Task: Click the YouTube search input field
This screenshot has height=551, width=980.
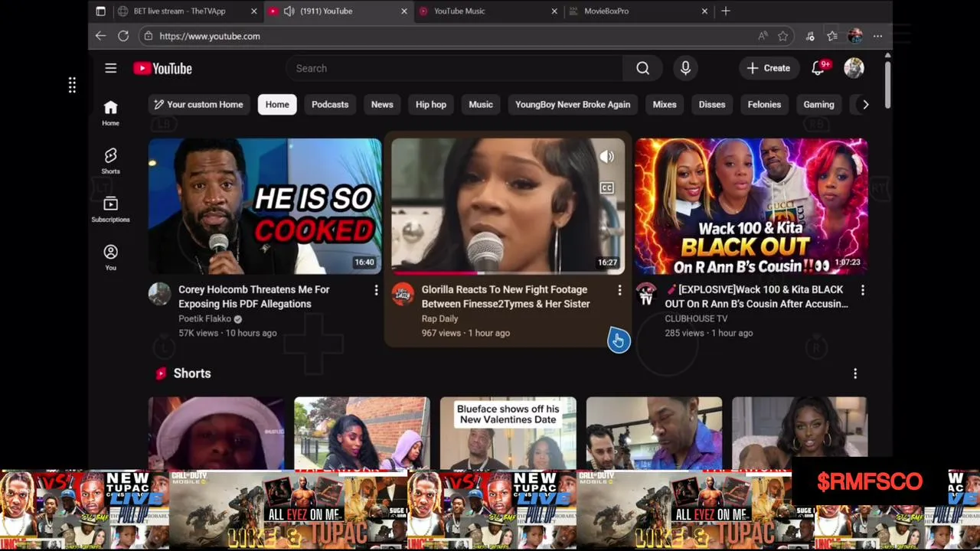Action: coord(455,68)
